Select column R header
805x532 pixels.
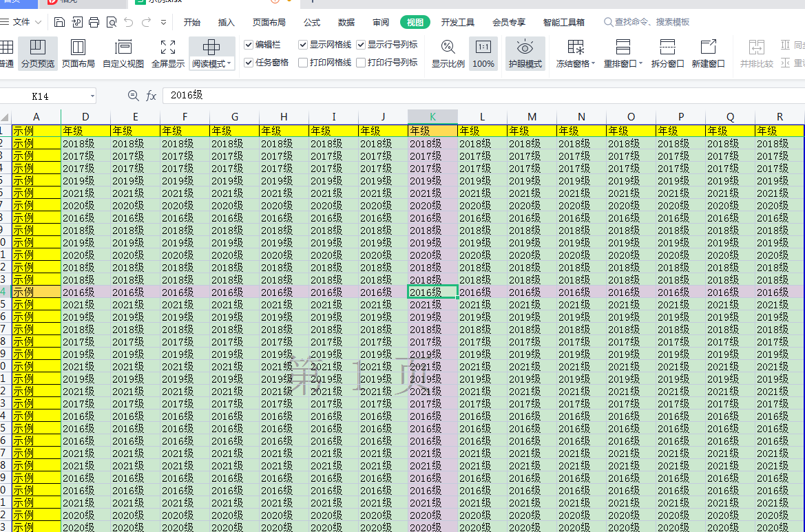[x=780, y=117]
